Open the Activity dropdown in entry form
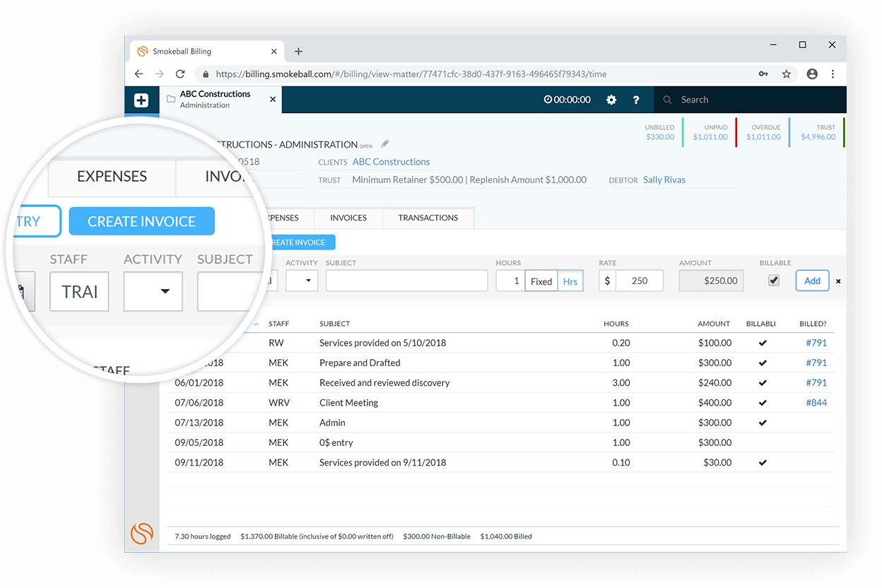882x588 pixels. tap(302, 281)
